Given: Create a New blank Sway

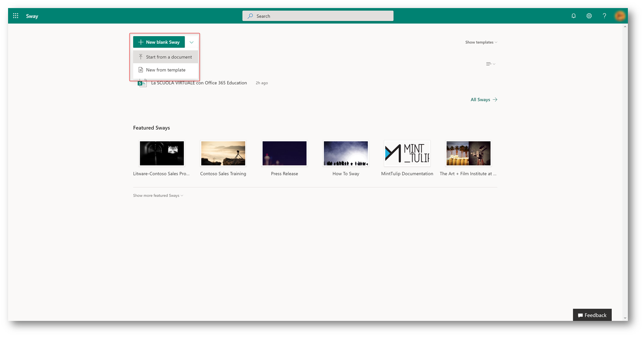Looking at the screenshot, I should pyautogui.click(x=159, y=42).
